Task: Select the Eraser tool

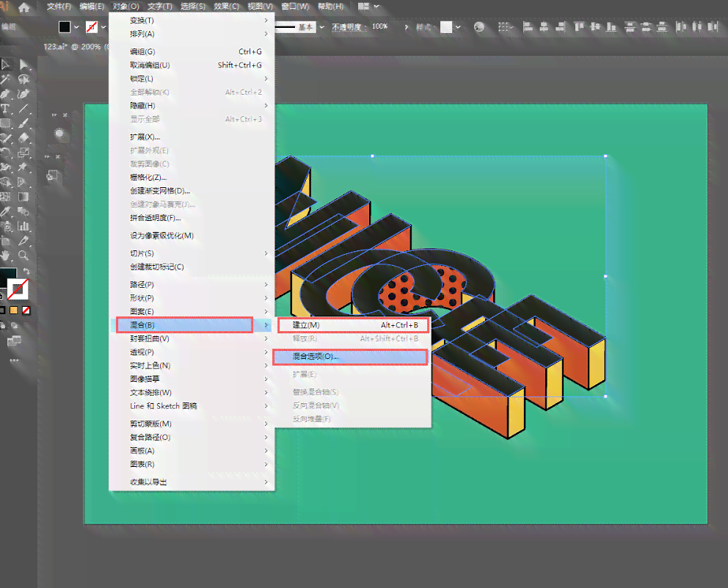Action: [23, 138]
